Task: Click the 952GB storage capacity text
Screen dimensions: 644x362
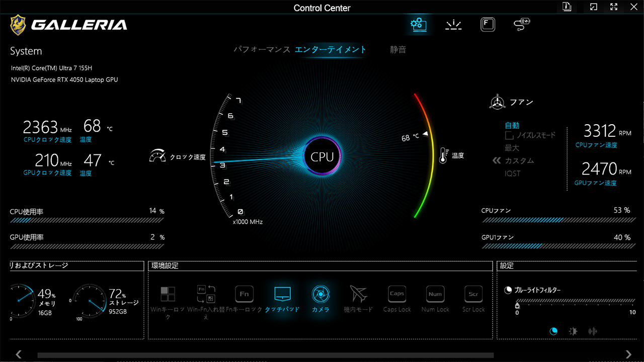Action: point(118,312)
